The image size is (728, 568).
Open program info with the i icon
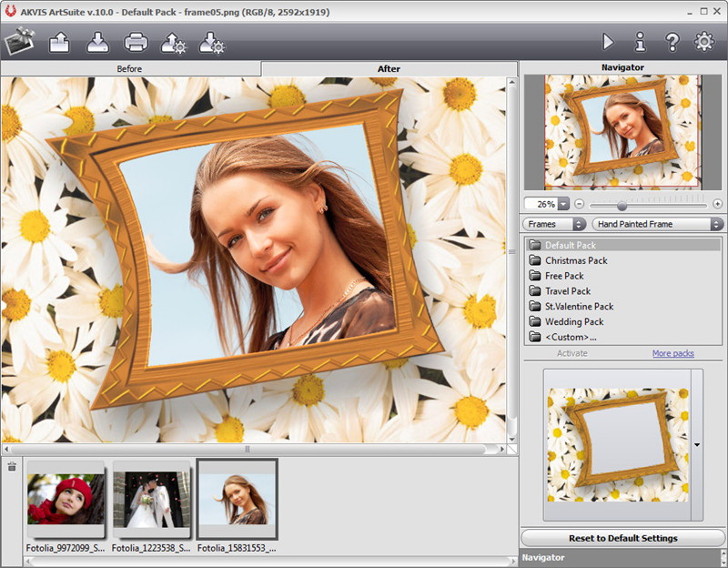640,42
